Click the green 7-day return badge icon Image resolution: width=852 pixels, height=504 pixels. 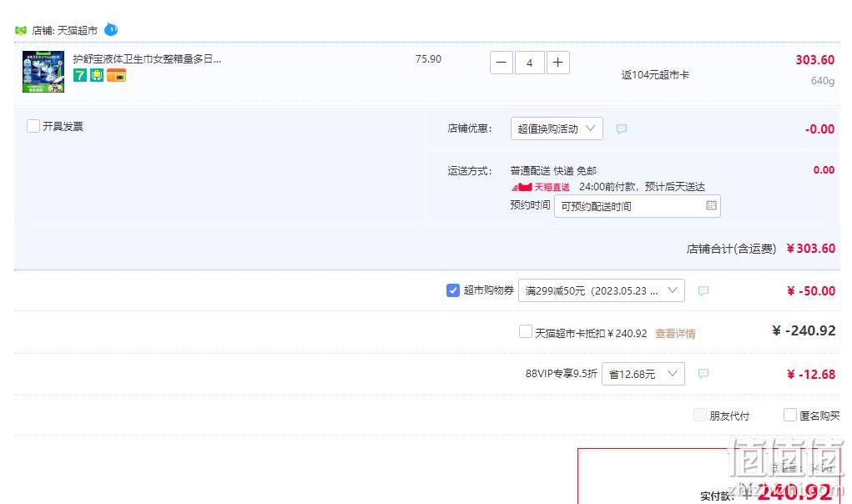tap(80, 75)
